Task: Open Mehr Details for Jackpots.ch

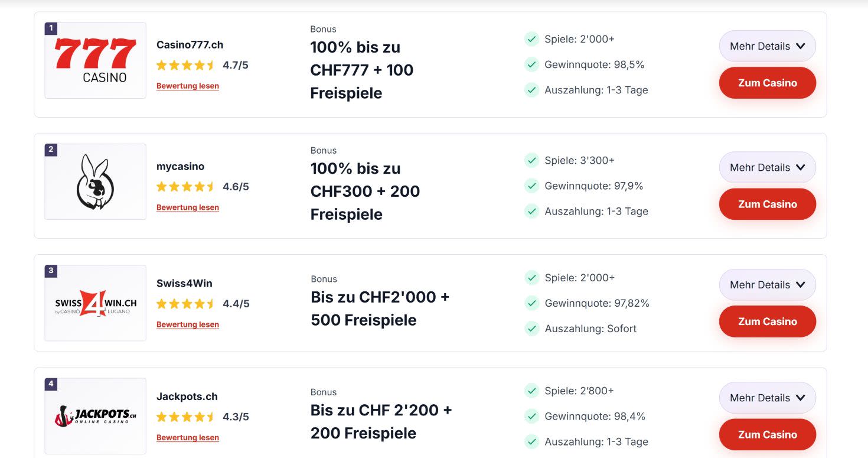Action: pyautogui.click(x=767, y=398)
